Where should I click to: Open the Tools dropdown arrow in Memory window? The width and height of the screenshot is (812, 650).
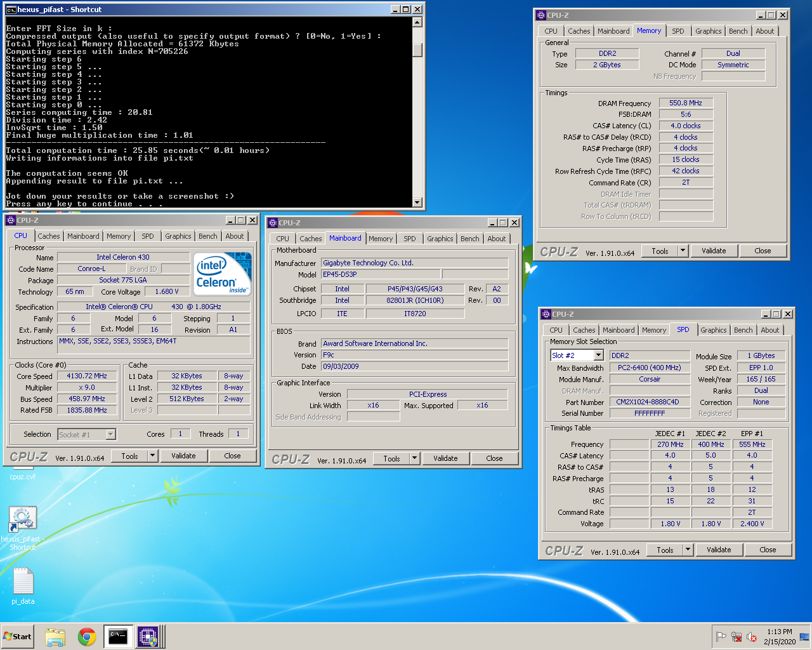(683, 251)
